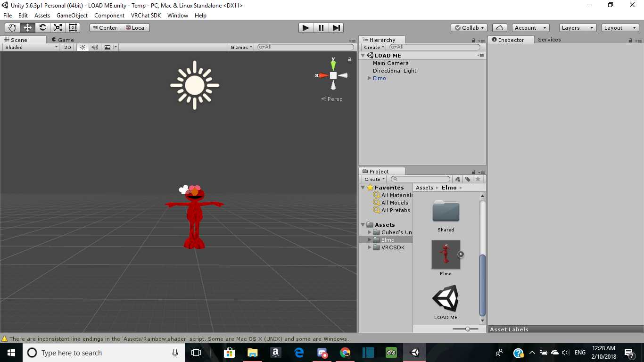Open Chrome from the Windows taskbar

point(345,353)
